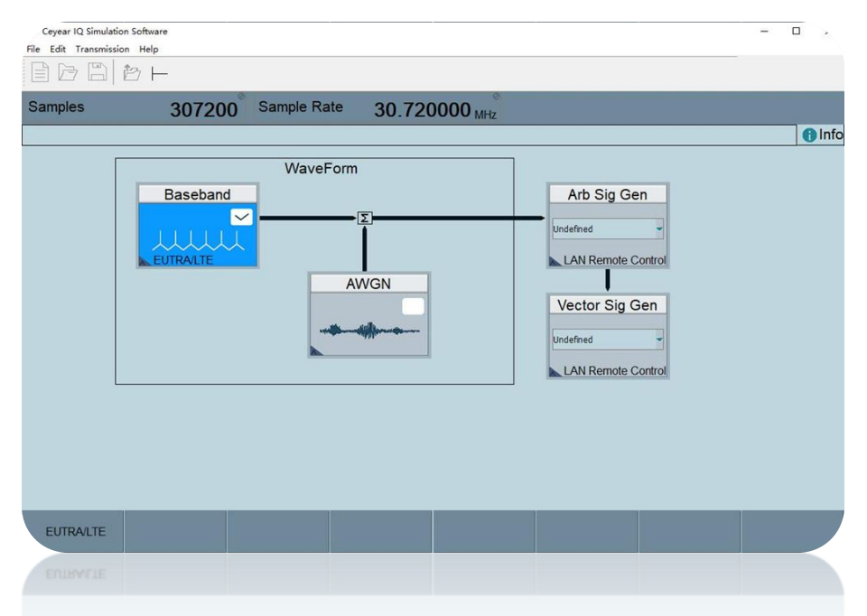867x616 pixels.
Task: Enable the AWGN block checkbox
Action: coord(413,306)
